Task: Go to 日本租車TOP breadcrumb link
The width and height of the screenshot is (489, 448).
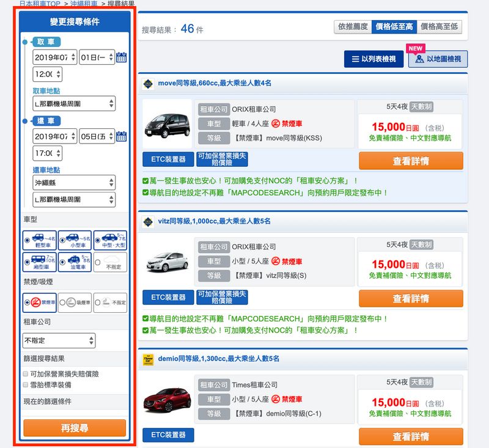Action: click(40, 4)
